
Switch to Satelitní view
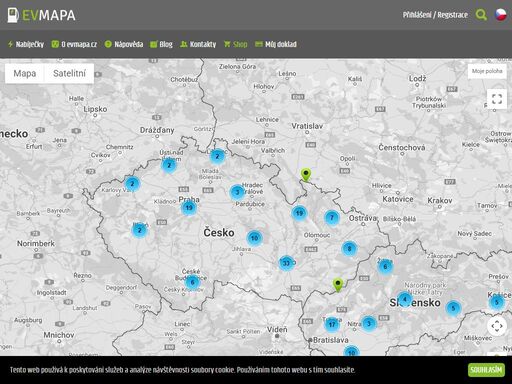click(69, 73)
